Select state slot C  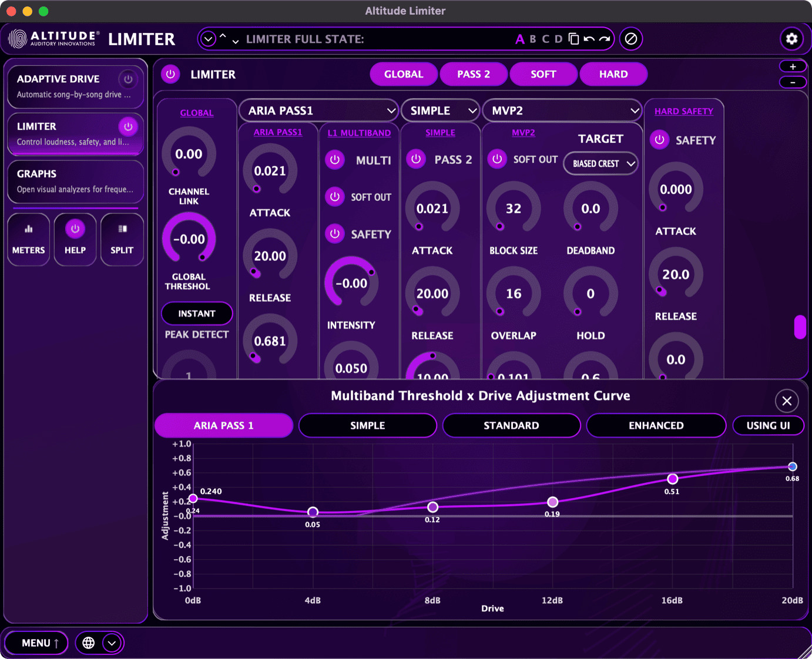click(x=546, y=39)
